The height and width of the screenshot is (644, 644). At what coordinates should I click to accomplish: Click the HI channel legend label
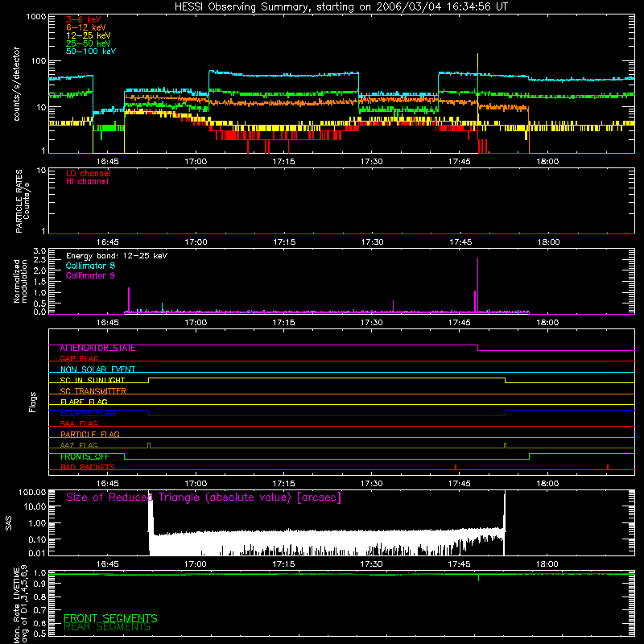[x=87, y=182]
